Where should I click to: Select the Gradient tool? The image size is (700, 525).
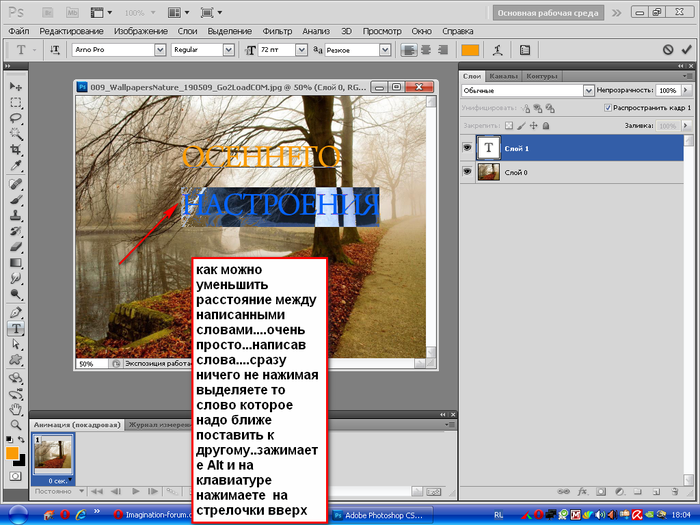[16, 262]
